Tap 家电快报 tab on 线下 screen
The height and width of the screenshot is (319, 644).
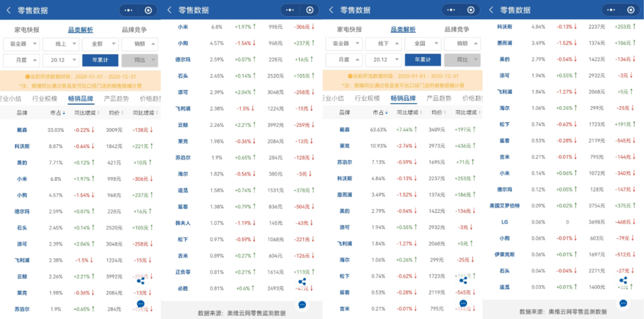(349, 30)
